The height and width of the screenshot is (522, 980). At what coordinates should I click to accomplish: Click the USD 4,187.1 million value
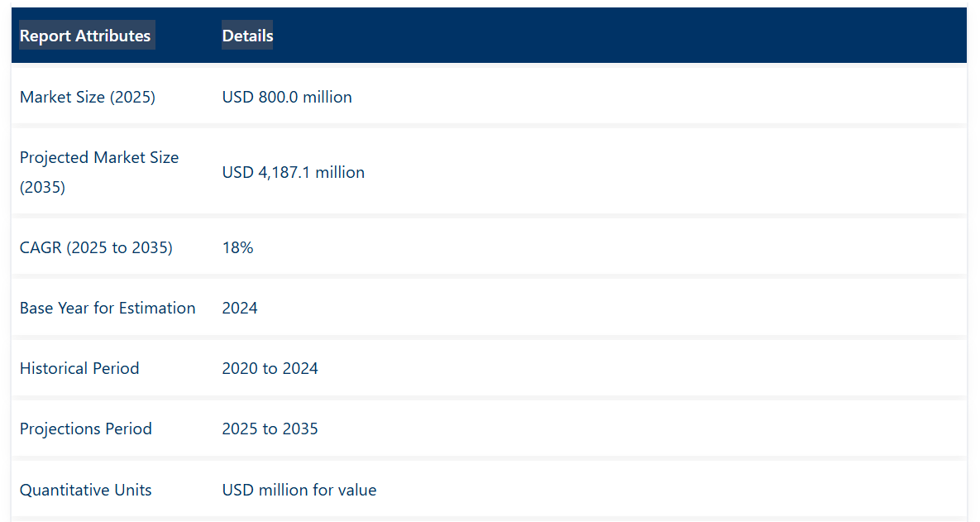pos(293,172)
